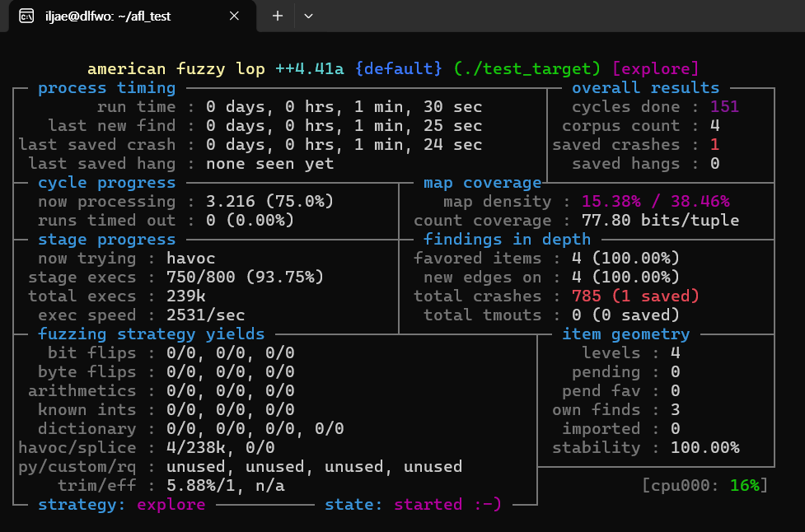Image resolution: width=805 pixels, height=532 pixels.
Task: Click the 'fuzzing strategy yields' heading
Action: click(152, 334)
